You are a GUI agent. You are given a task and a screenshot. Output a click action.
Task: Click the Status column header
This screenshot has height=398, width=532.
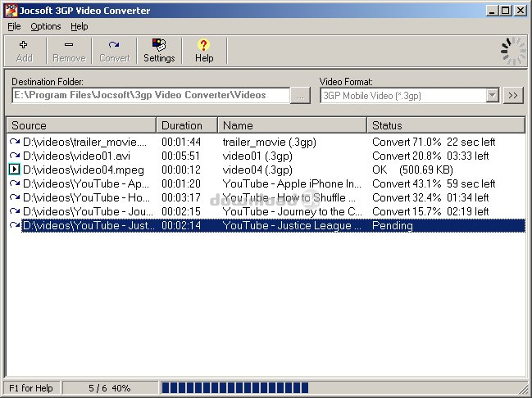pos(444,125)
